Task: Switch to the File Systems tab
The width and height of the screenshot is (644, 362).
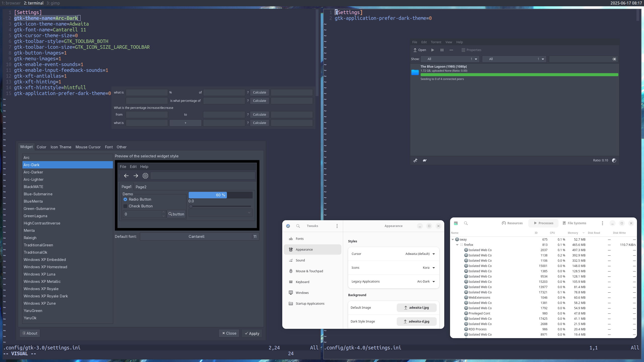Action: pos(575,223)
